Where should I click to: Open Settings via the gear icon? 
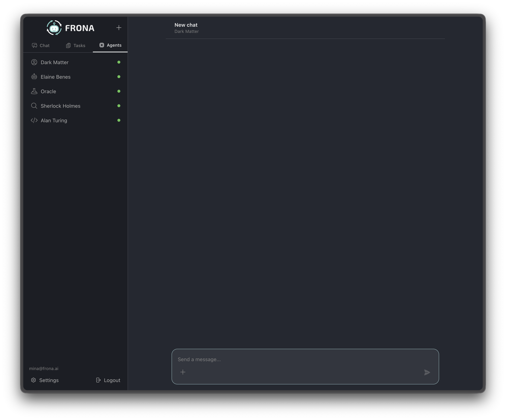click(33, 380)
